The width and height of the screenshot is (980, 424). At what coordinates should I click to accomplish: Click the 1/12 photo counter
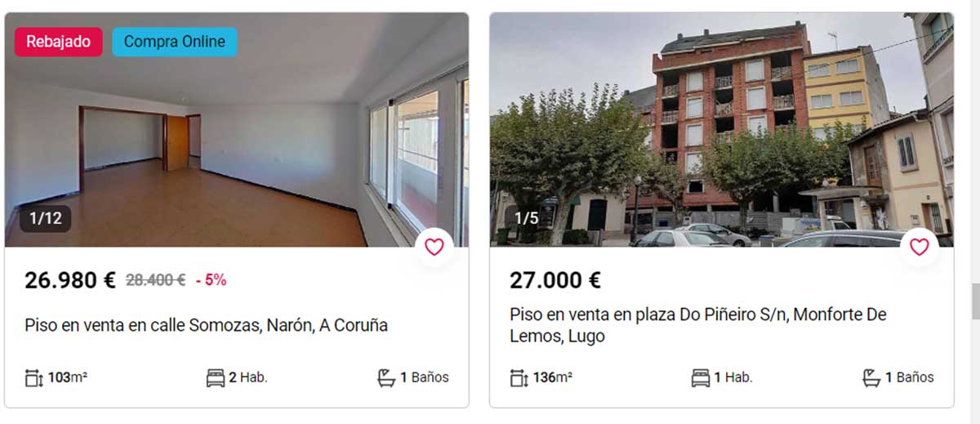(x=46, y=219)
